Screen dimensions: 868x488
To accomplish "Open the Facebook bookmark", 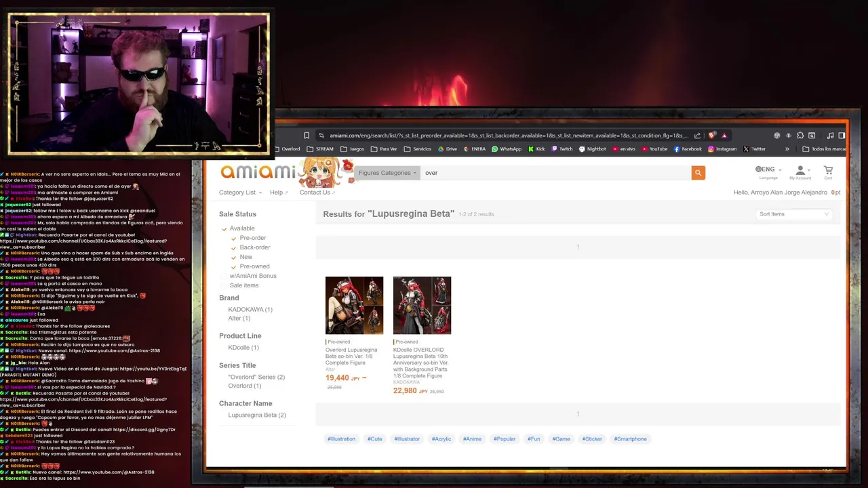I will (x=688, y=149).
